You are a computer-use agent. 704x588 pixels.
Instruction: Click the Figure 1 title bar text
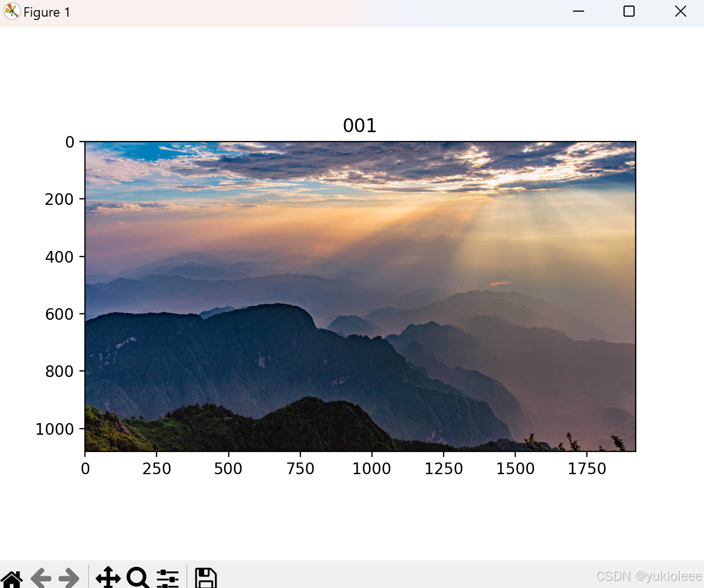47,12
